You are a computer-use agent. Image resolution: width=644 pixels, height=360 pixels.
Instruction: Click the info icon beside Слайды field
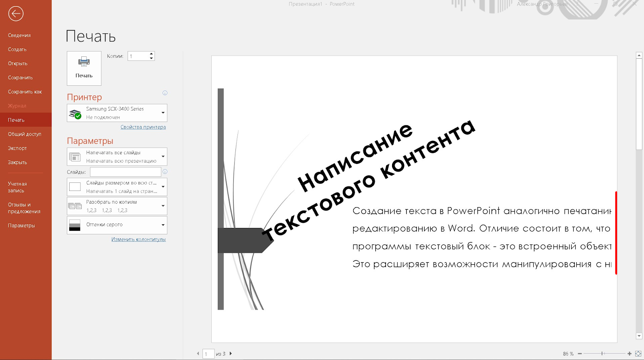point(165,172)
